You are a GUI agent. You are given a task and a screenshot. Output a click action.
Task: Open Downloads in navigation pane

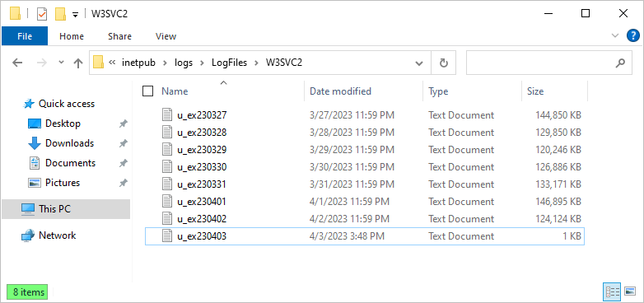pyautogui.click(x=69, y=143)
